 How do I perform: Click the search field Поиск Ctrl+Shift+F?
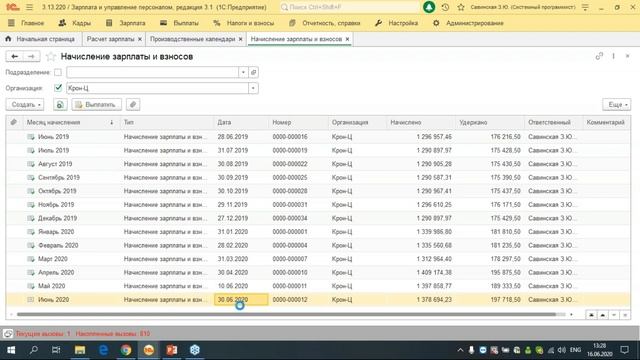(x=350, y=7)
